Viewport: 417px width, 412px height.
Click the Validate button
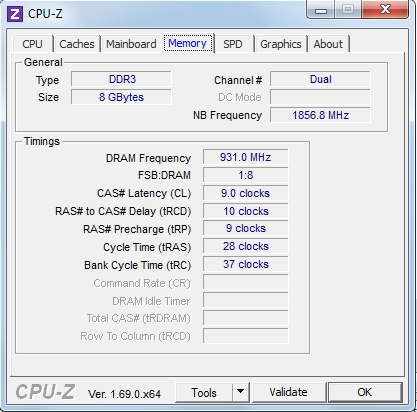pos(289,392)
